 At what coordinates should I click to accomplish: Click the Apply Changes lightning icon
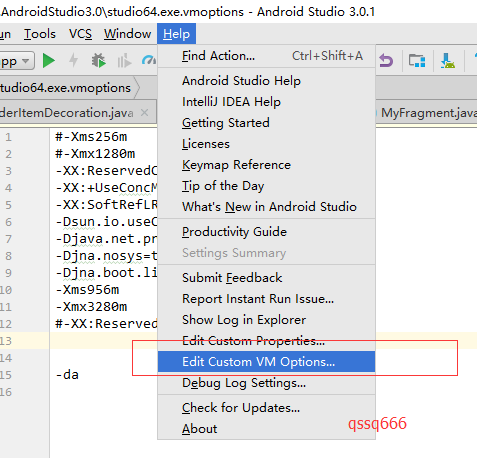coord(73,61)
